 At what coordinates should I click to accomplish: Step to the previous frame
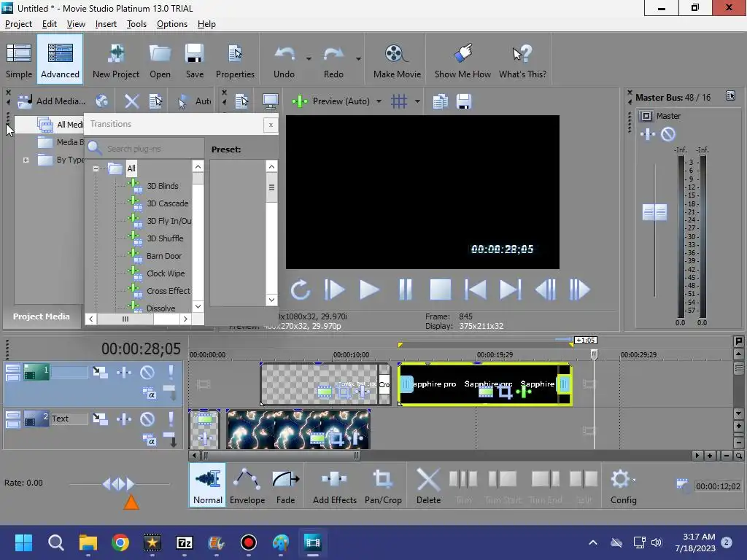tap(546, 289)
